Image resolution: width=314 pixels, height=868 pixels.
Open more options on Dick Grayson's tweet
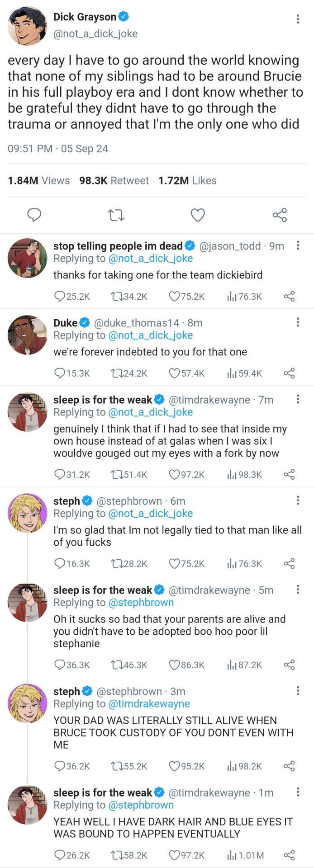[297, 19]
